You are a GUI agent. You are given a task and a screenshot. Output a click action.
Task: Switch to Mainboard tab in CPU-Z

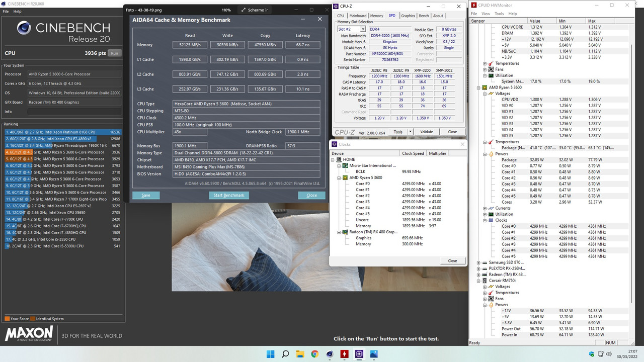pos(358,16)
